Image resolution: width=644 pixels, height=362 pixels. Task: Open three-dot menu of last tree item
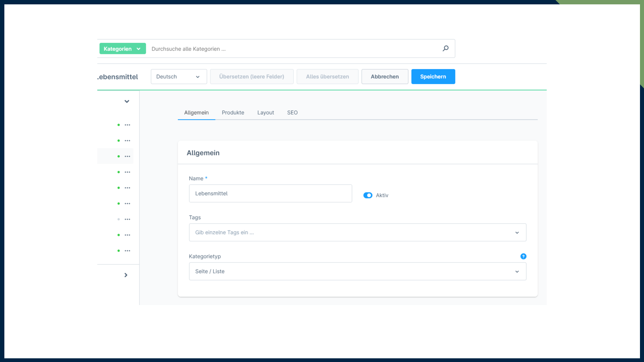pyautogui.click(x=127, y=251)
